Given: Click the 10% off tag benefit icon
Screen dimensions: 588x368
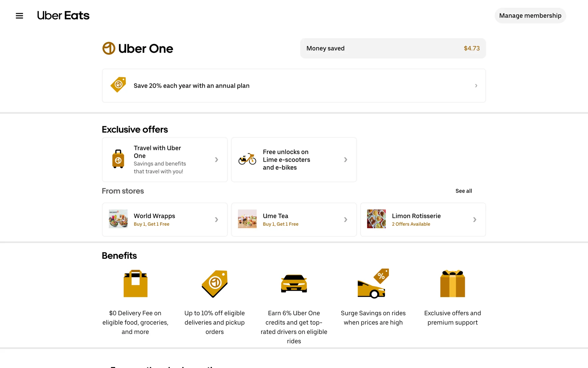Looking at the screenshot, I should (215, 283).
